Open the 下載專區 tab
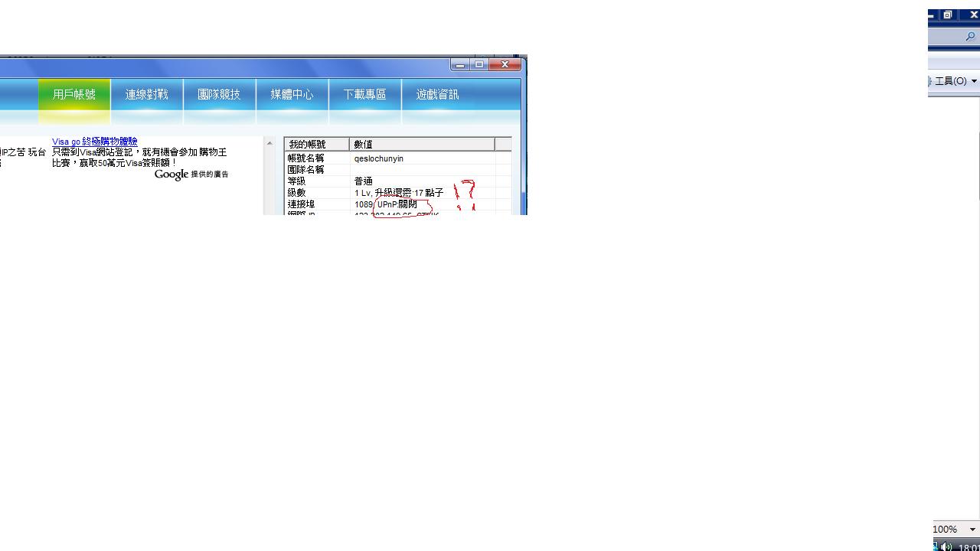 (365, 95)
